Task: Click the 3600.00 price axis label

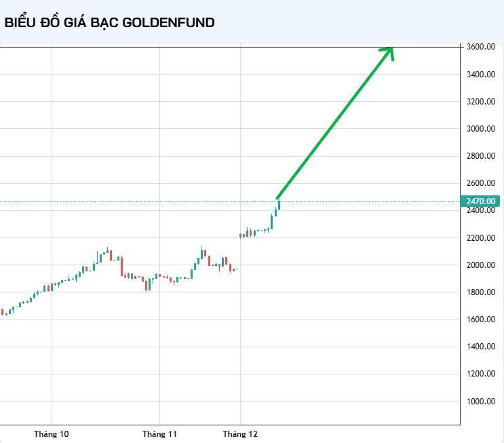Action: tap(481, 47)
